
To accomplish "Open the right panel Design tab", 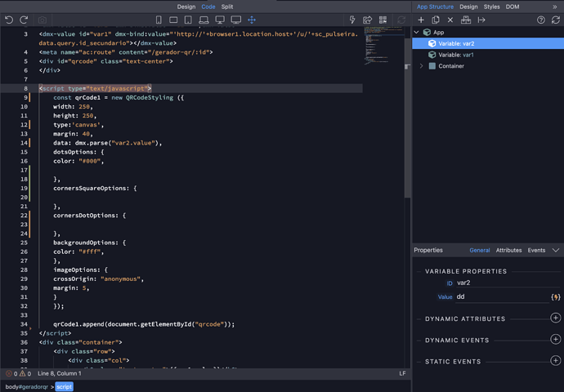I will (468, 7).
